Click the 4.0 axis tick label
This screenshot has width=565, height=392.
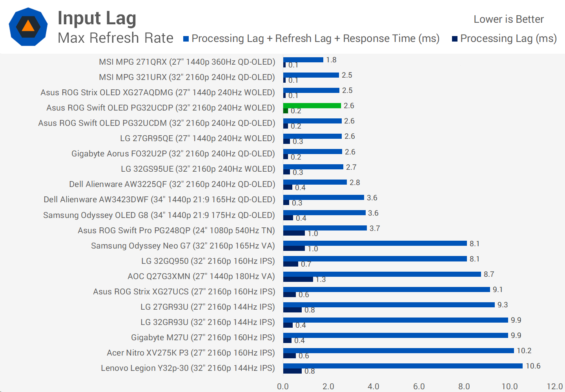point(374,387)
